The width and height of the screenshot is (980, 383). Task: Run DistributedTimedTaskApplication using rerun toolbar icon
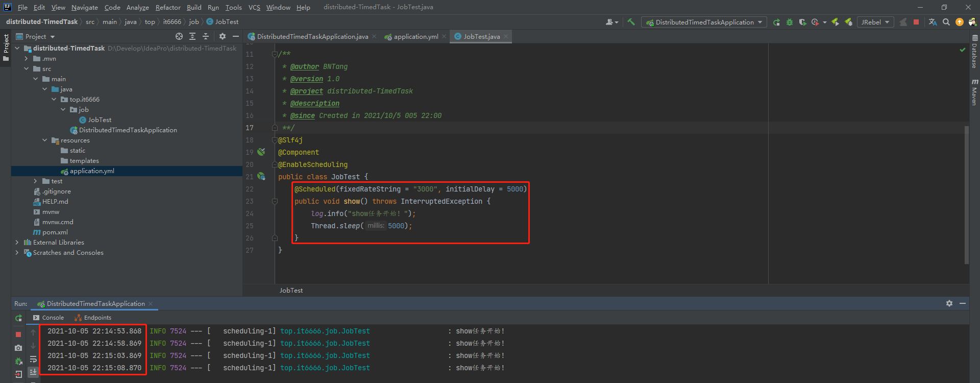(776, 22)
